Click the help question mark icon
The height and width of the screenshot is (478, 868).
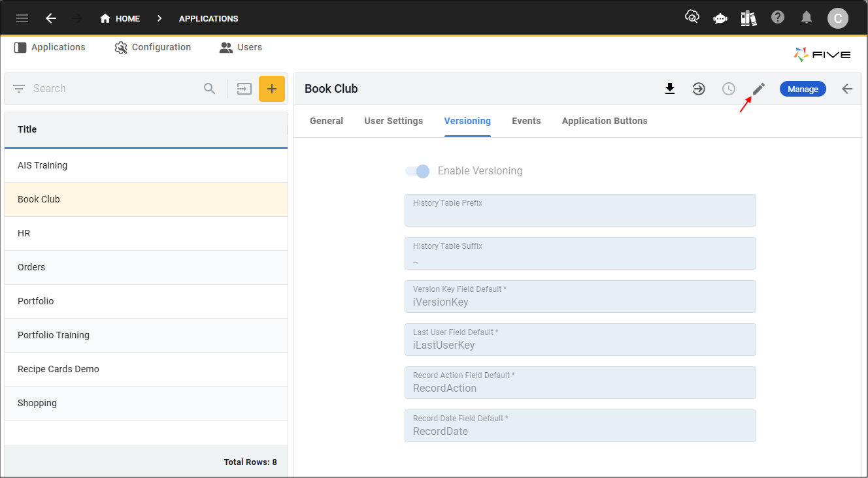point(777,18)
